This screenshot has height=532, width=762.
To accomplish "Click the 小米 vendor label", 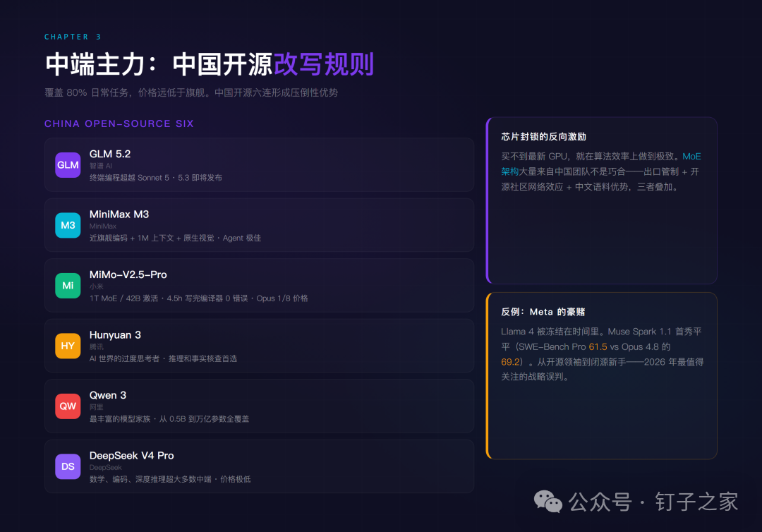I will (96, 286).
